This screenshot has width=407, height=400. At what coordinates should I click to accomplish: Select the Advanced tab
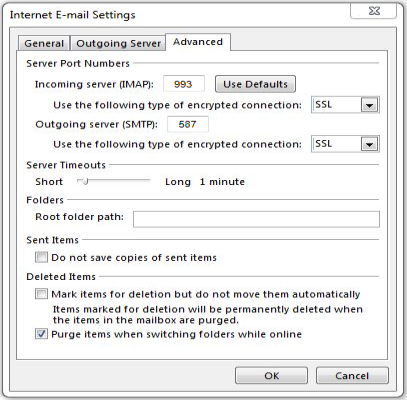point(198,42)
